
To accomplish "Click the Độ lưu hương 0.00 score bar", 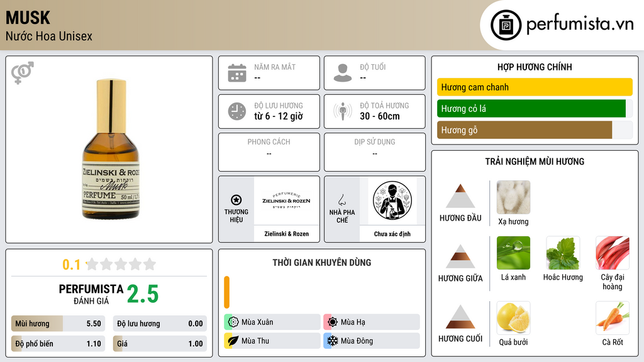I will pos(160,324).
